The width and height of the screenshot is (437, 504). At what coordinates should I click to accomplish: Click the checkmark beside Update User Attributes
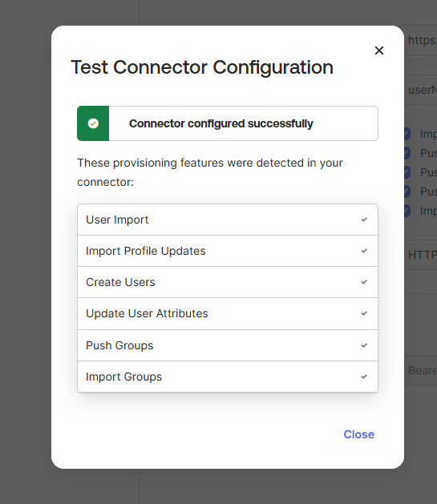[x=364, y=313]
